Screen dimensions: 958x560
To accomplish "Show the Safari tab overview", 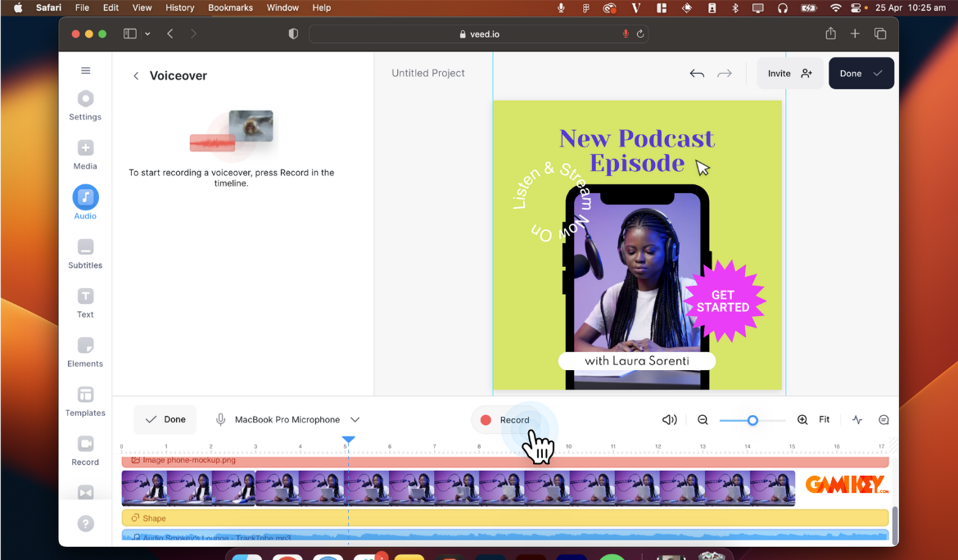I will (x=880, y=34).
